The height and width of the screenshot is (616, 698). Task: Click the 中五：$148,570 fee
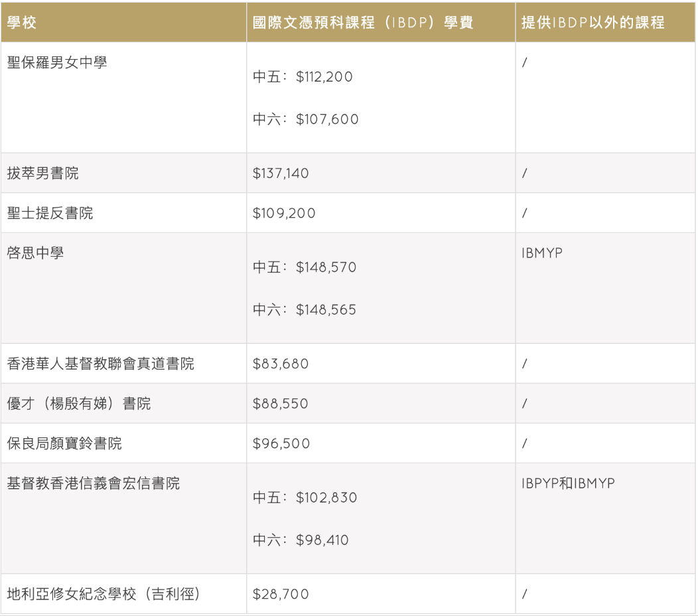(305, 267)
